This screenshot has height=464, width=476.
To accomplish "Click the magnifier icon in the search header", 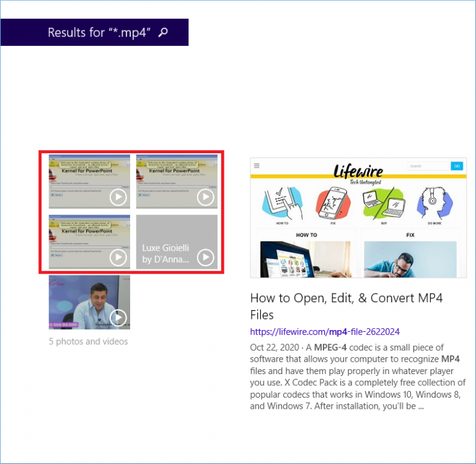I will 163,32.
